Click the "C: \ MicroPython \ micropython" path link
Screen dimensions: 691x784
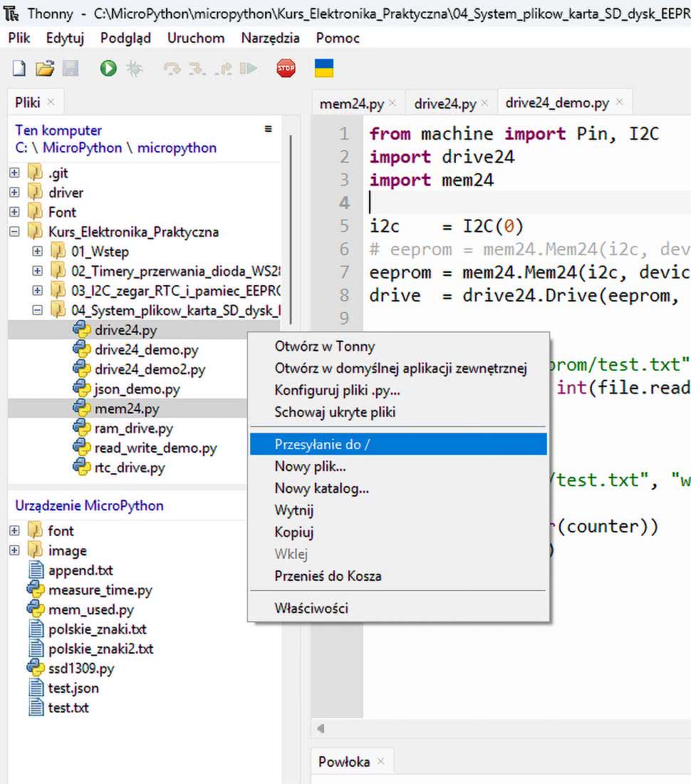(115, 148)
